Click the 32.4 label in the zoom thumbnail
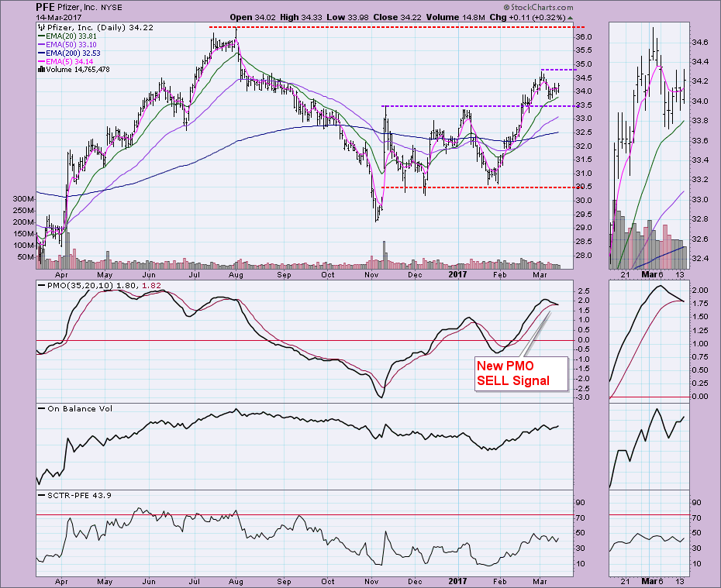Screen dimensions: 721x588 click(x=699, y=258)
